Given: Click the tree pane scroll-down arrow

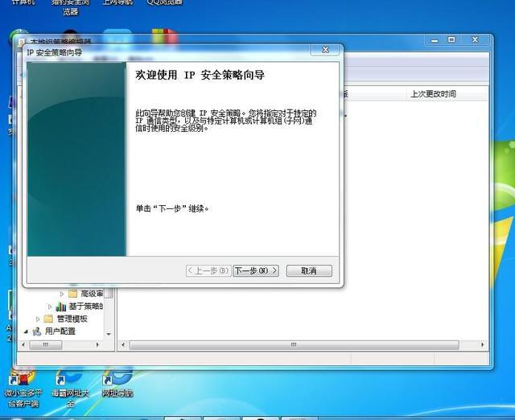Looking at the screenshot, I should [x=109, y=334].
